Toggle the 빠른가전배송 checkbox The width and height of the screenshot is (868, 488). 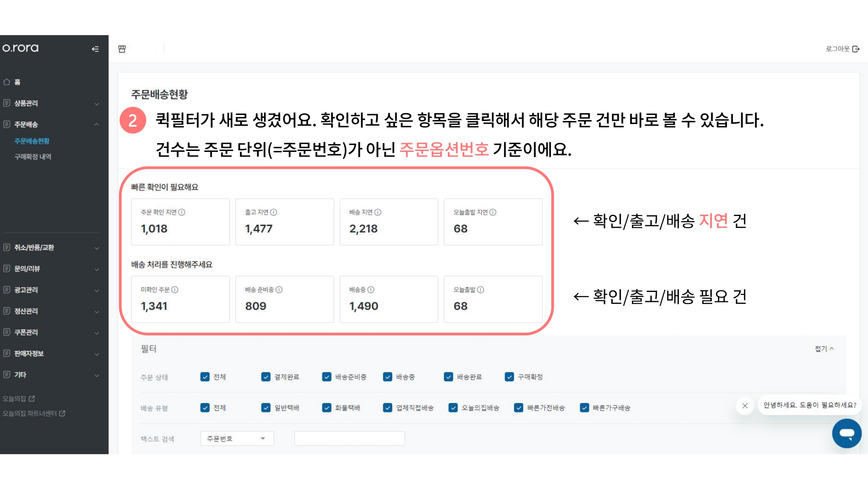[519, 407]
